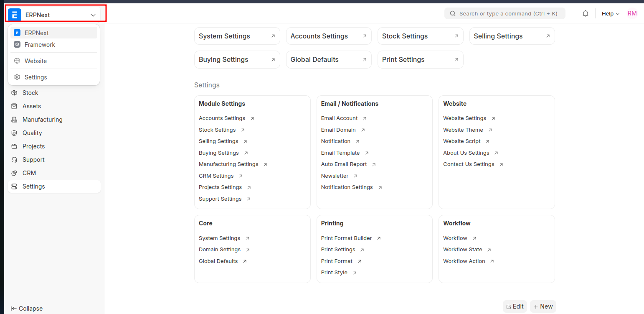Open the Help dropdown menu
Screen dimensions: 644x314
[x=611, y=14]
